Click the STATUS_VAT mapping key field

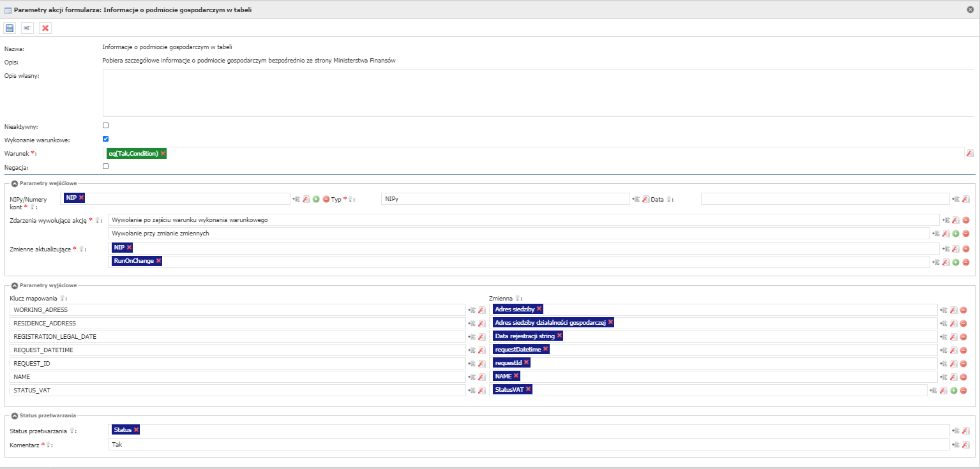coord(238,390)
